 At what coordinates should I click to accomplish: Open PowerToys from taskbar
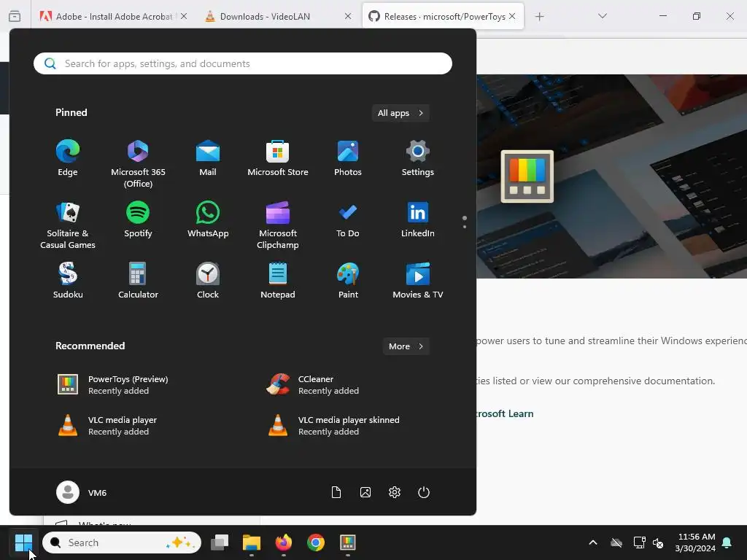(x=348, y=542)
